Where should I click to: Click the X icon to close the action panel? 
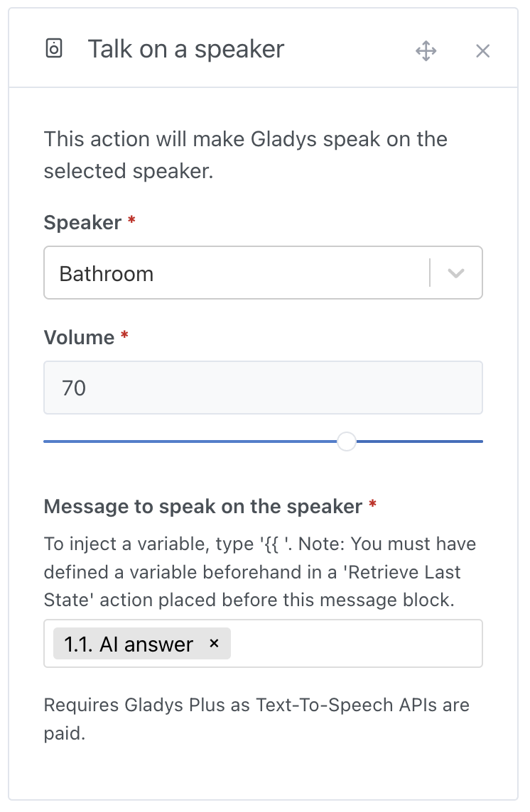(483, 51)
